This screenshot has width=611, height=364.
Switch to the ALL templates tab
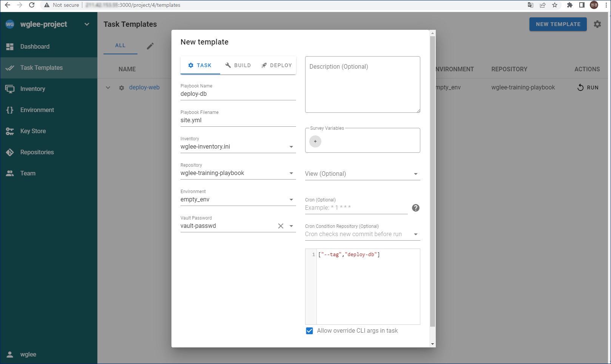tap(120, 45)
